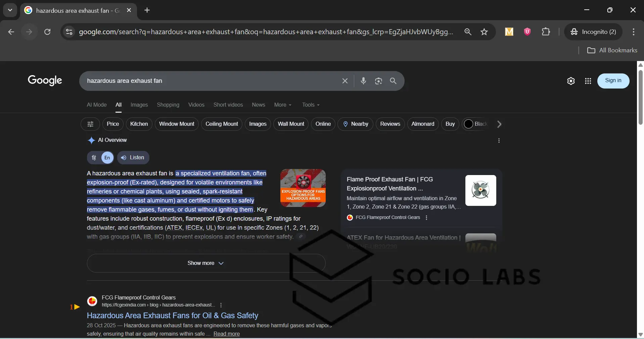Switch to the Shopping tab
This screenshot has height=339, width=644.
click(x=168, y=105)
